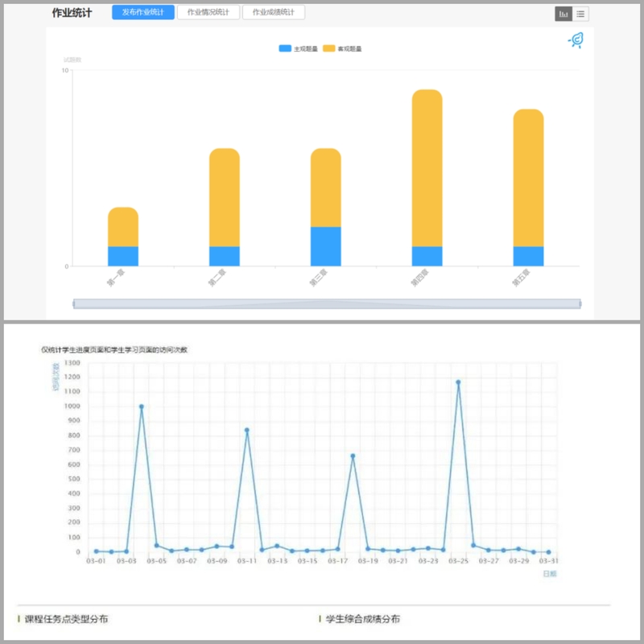Switch to the list view icon
The width and height of the screenshot is (644, 644).
pos(580,14)
